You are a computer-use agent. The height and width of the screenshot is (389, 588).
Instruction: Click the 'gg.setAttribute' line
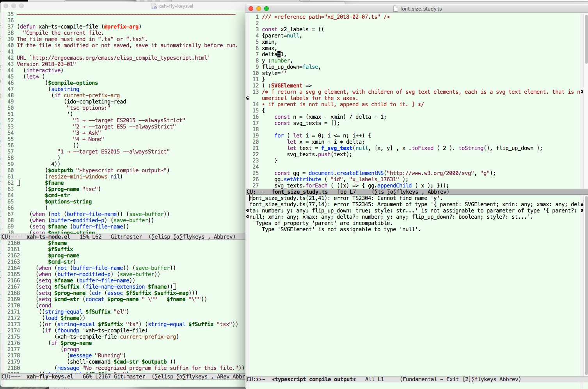341,179
